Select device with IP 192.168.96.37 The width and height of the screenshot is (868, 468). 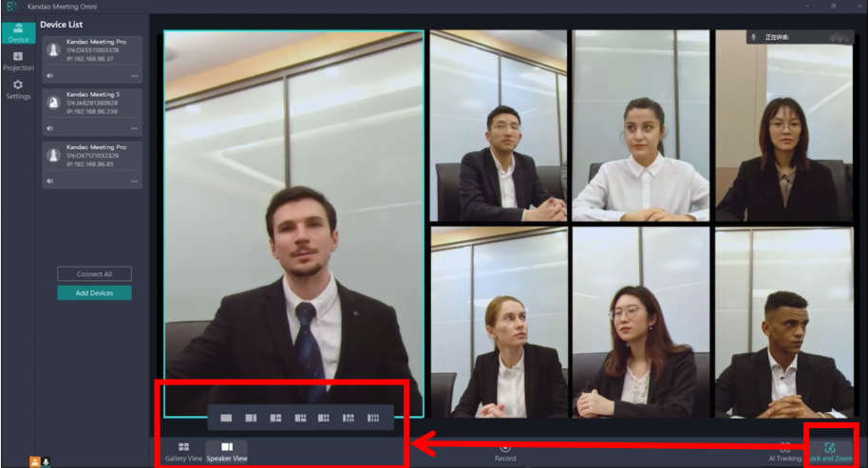[x=92, y=59]
